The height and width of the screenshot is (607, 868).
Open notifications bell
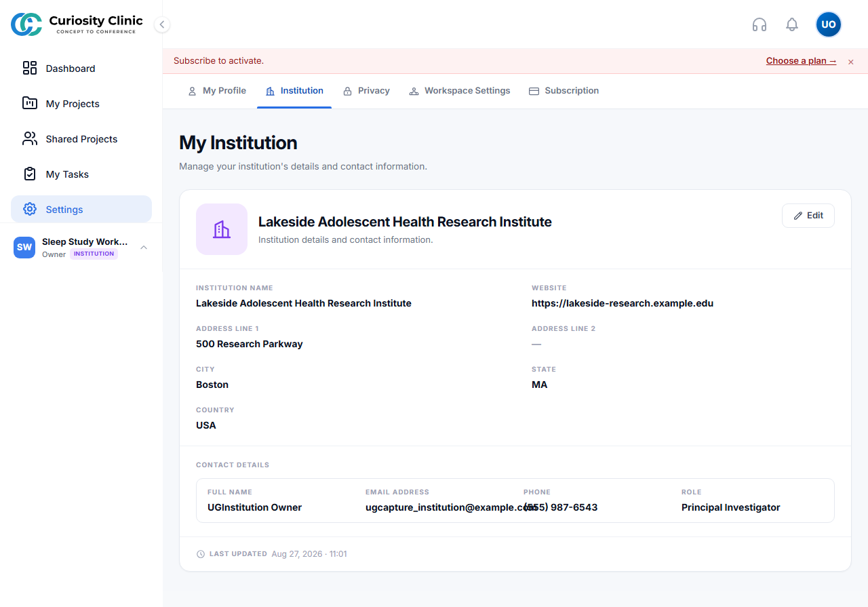click(x=792, y=24)
